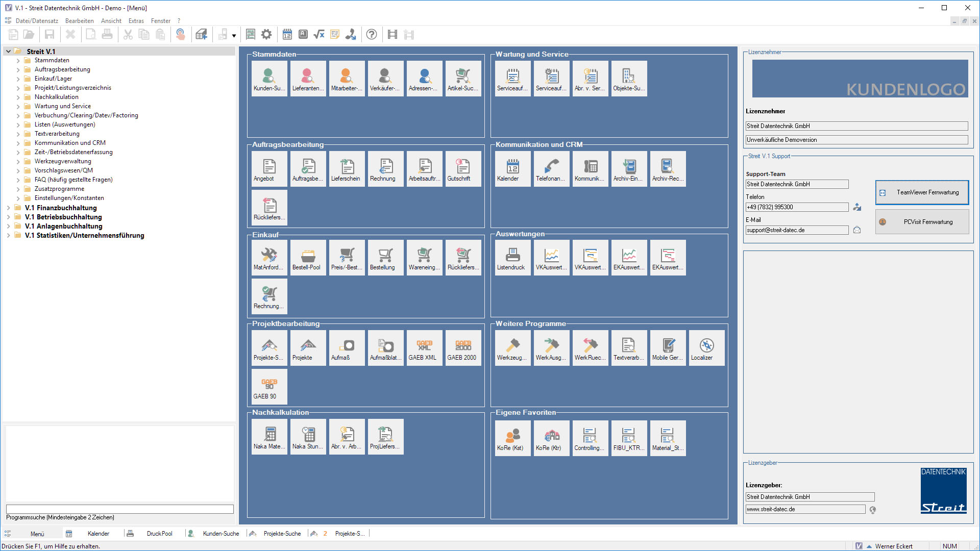980x551 pixels.
Task: Click the phone dial icon beside Telefon
Action: pos(857,207)
